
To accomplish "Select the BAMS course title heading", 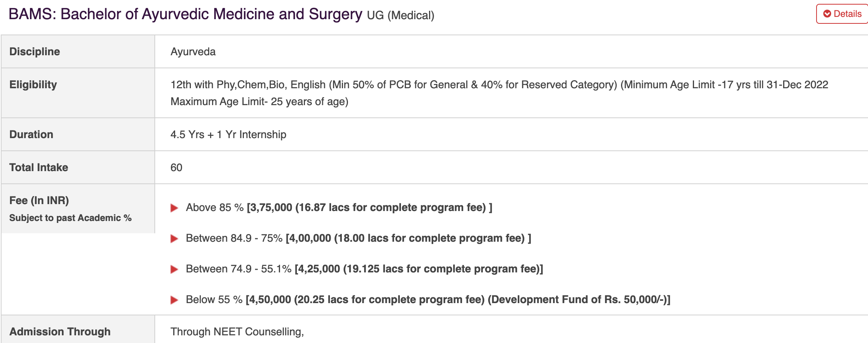I will click(185, 14).
